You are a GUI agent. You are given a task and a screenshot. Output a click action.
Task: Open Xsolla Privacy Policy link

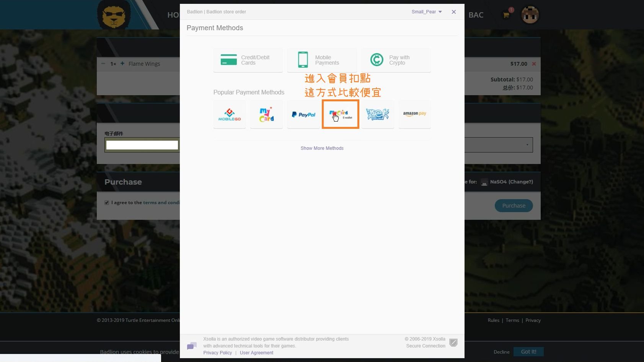point(217,353)
